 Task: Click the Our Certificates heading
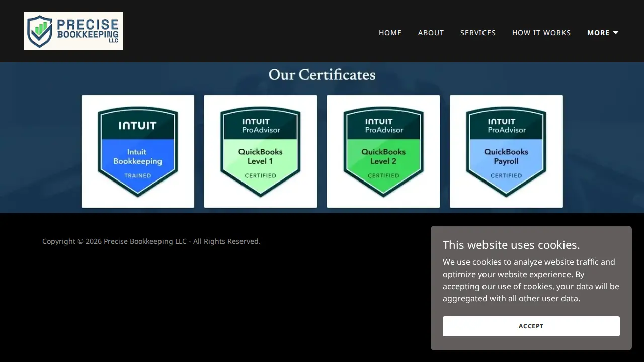pos(322,75)
